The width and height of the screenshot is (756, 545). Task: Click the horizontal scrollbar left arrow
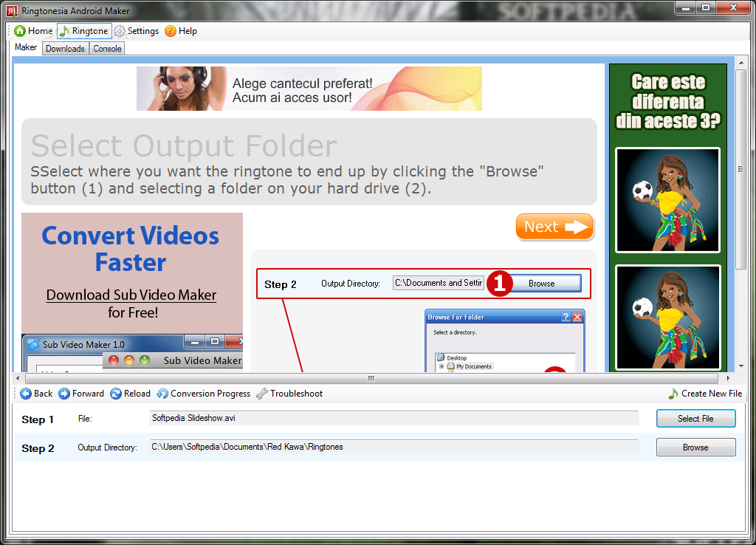click(x=18, y=378)
